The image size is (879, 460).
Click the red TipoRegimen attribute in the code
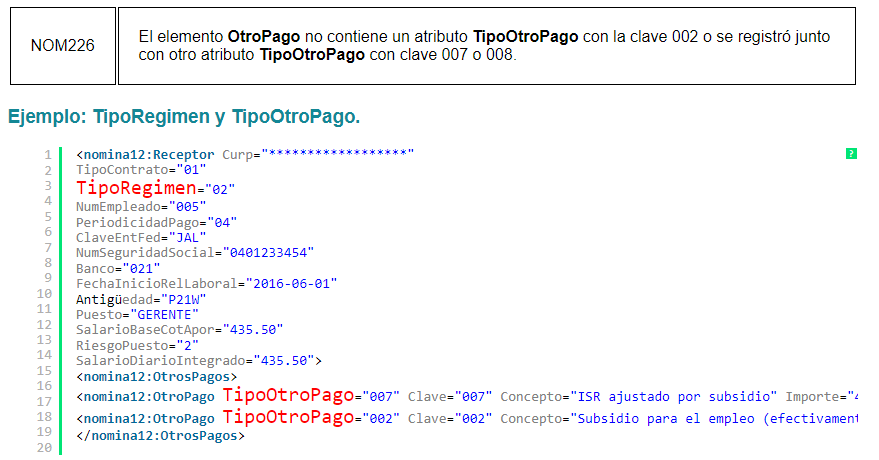[136, 187]
